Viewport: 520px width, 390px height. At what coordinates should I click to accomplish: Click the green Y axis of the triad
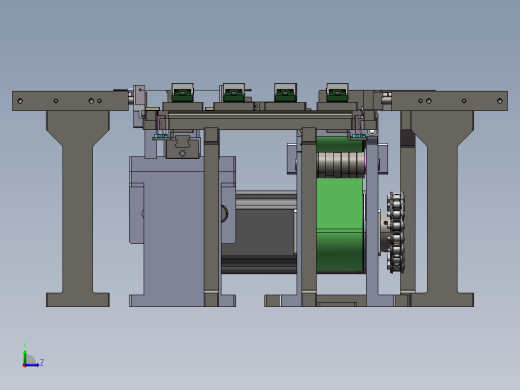(x=25, y=355)
